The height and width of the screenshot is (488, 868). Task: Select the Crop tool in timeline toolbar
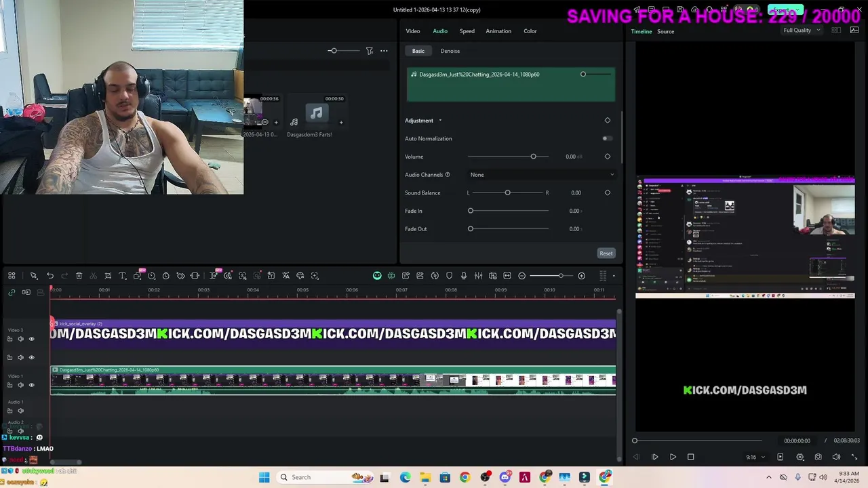point(108,276)
